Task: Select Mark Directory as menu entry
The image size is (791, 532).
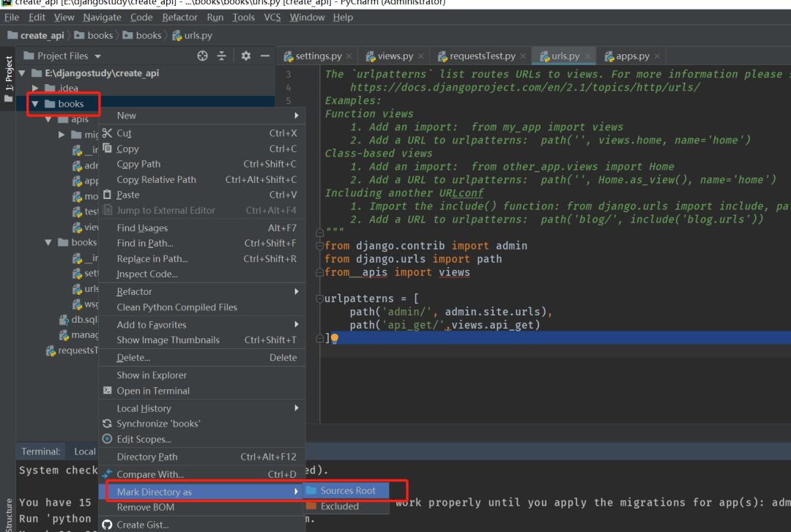Action: tap(202, 492)
